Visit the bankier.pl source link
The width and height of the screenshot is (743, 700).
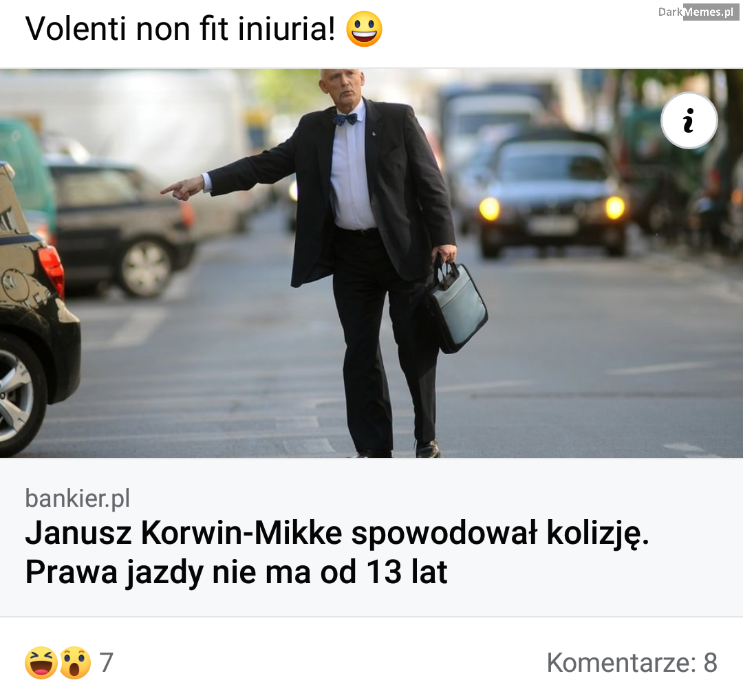pos(77,499)
